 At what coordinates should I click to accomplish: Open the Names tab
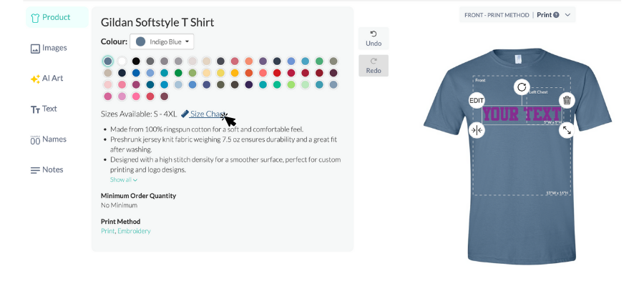48,139
